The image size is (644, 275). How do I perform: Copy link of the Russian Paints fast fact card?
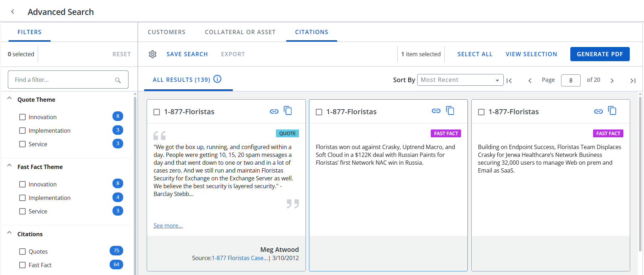tap(436, 111)
